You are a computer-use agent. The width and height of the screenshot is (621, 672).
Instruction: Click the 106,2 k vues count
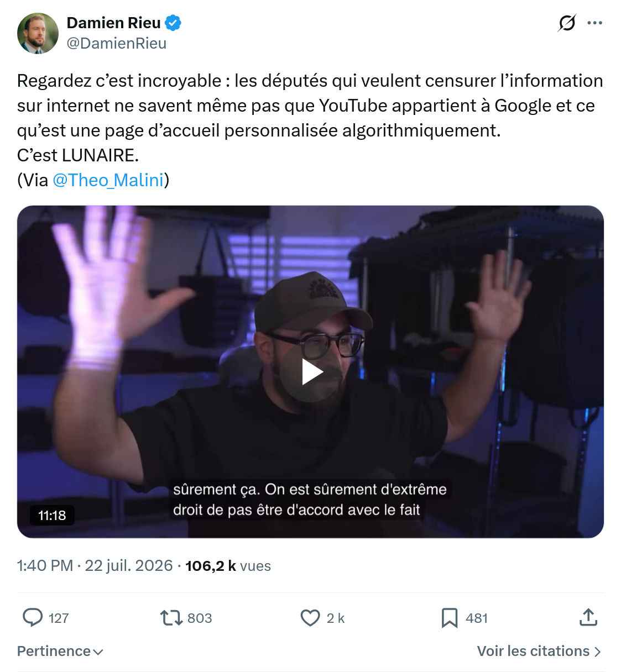[228, 566]
